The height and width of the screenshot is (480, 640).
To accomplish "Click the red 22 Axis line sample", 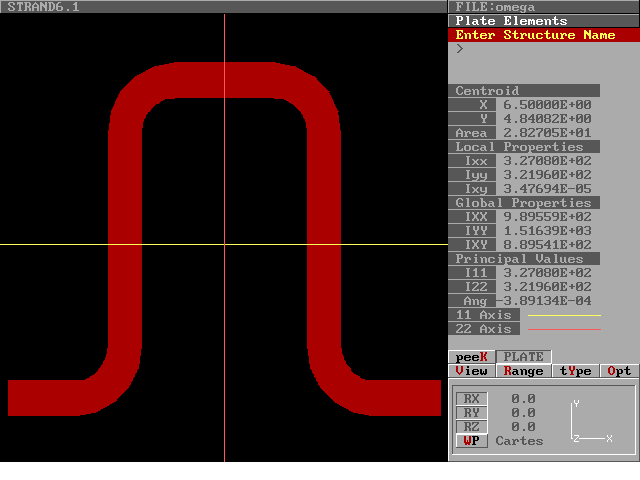I will click(x=564, y=330).
